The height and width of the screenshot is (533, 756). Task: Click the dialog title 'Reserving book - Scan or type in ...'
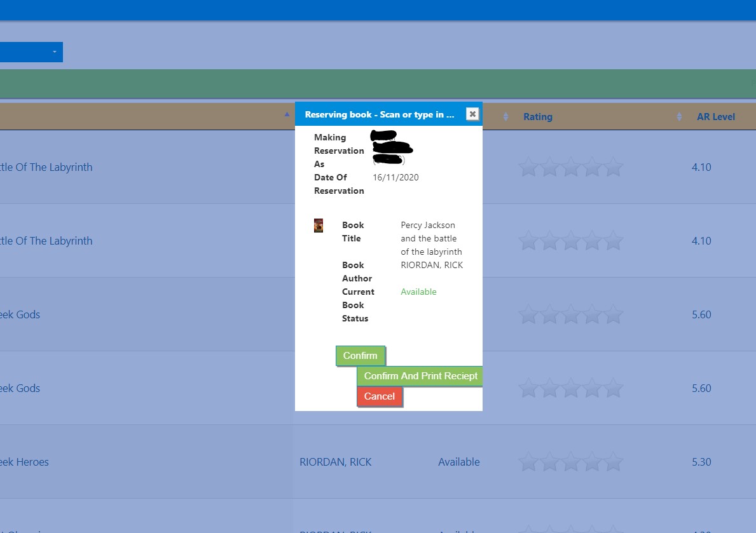[380, 114]
